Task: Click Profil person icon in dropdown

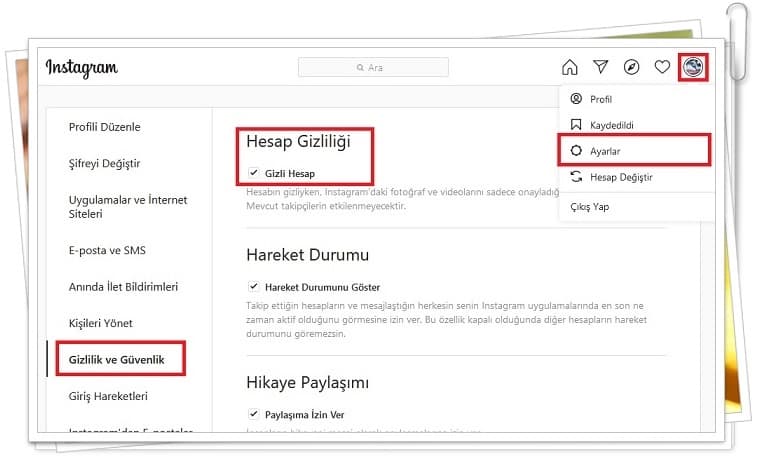Action: [x=576, y=98]
